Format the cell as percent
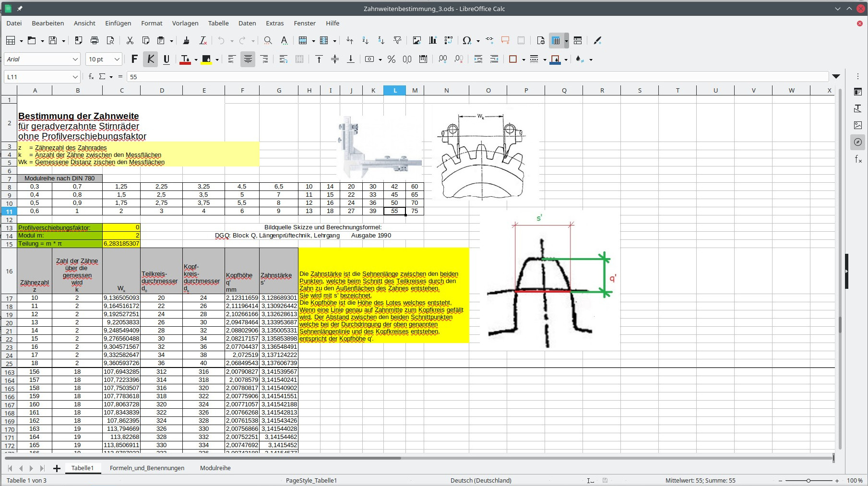The width and height of the screenshot is (868, 486). pos(392,59)
